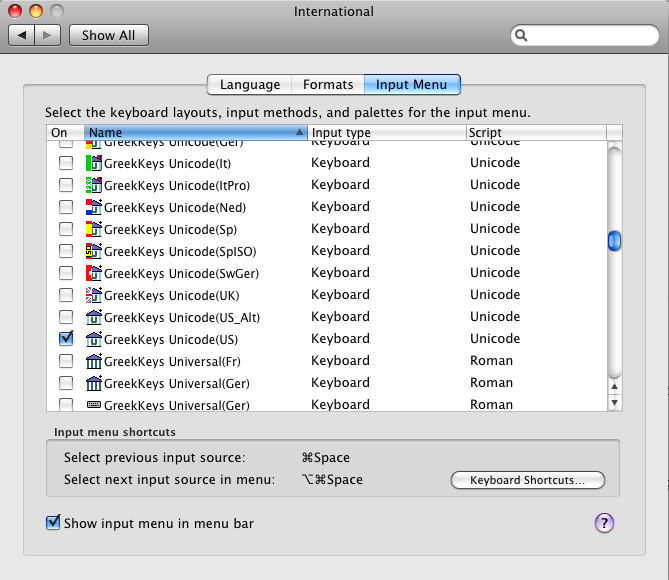Click the scroll down arrow of the list
The width and height of the screenshot is (669, 580).
(x=614, y=402)
